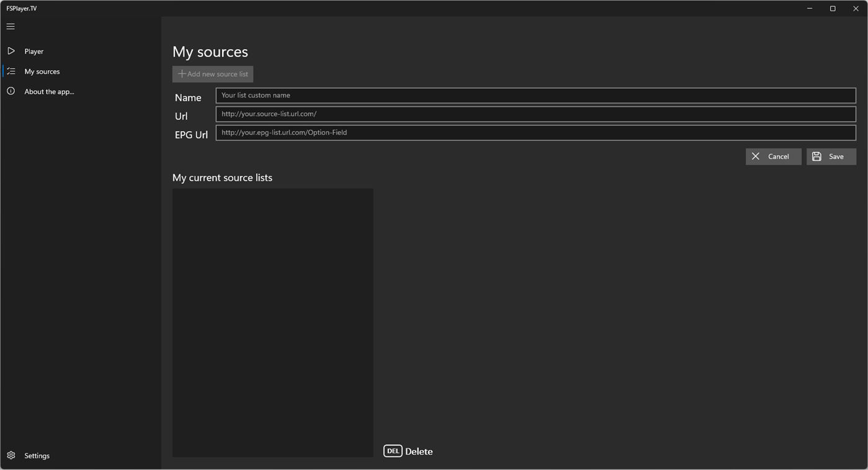Focus the Url field for source list
This screenshot has width=868, height=470.
[535, 114]
